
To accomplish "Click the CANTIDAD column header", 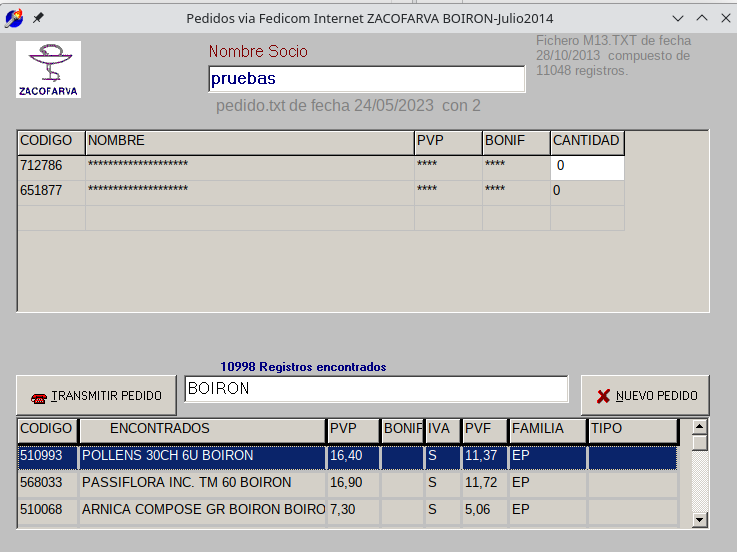I will pyautogui.click(x=587, y=142).
